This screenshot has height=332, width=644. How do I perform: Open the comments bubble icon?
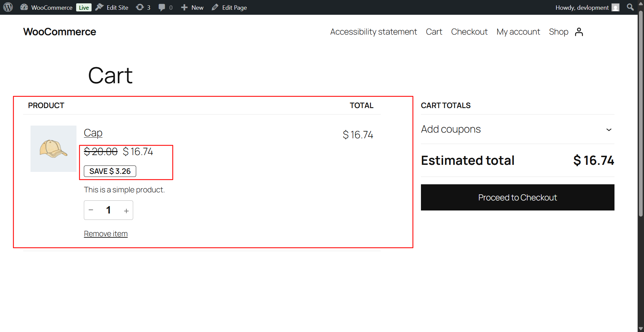click(x=165, y=7)
